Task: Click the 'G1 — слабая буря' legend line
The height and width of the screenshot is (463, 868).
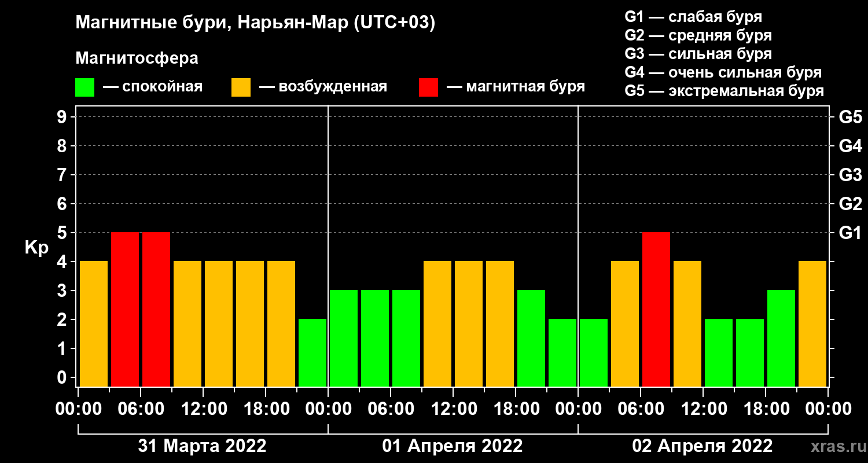Action: [693, 17]
